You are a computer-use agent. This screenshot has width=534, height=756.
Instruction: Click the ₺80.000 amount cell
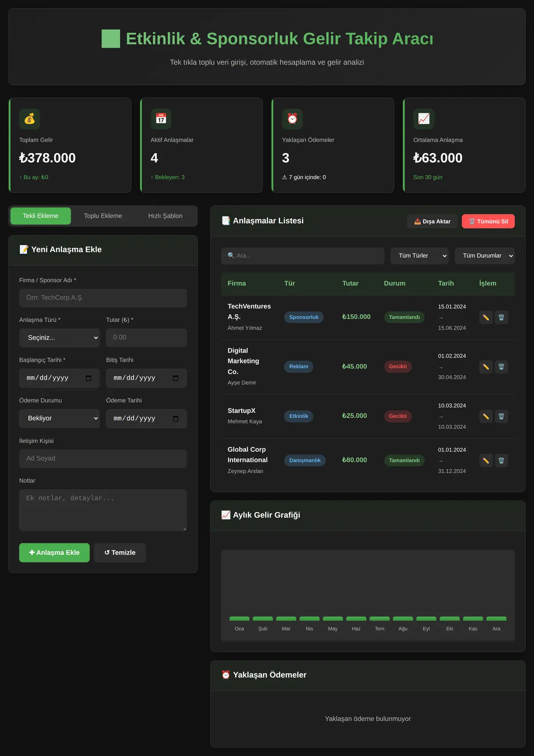[x=355, y=460]
